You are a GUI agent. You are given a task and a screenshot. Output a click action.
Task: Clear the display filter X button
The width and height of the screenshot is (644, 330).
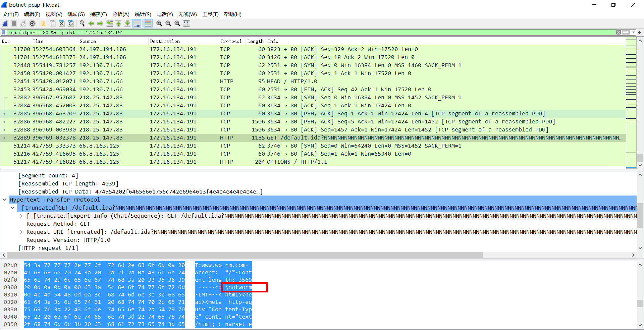[x=619, y=33]
